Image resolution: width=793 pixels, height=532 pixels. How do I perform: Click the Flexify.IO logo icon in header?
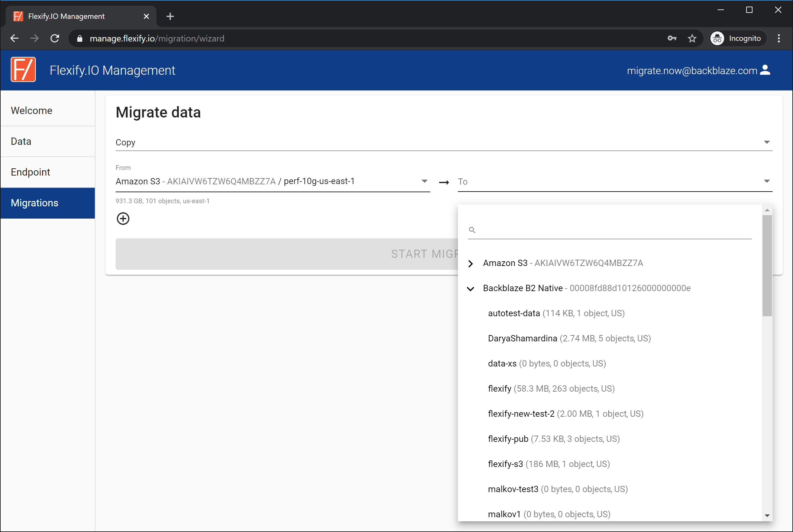(x=23, y=69)
